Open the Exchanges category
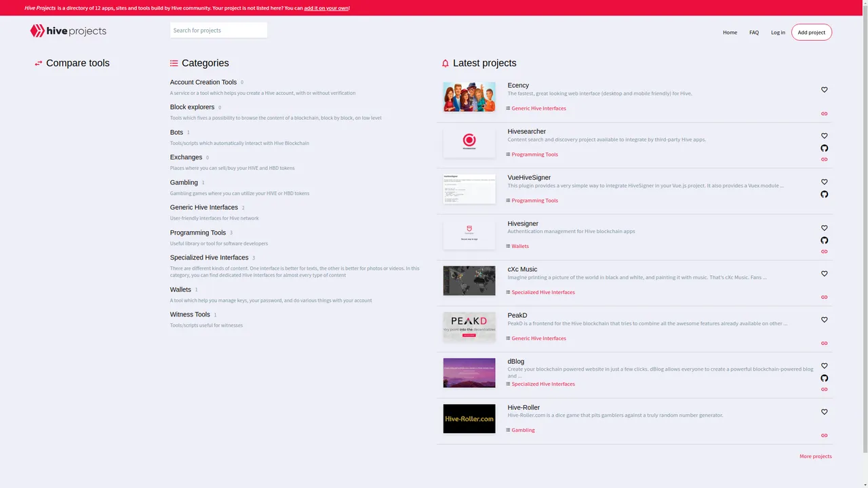This screenshot has width=868, height=488. 186,157
